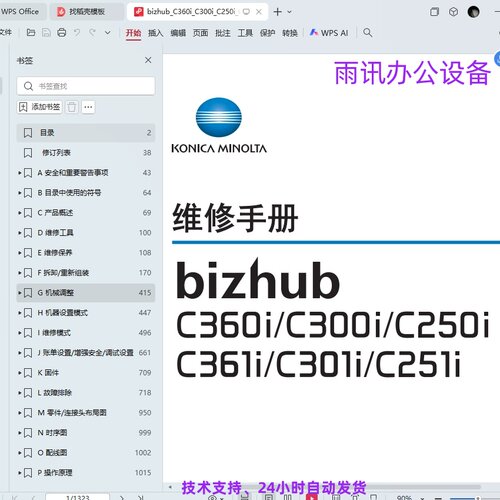This screenshot has width=500, height=500.
Task: Close the bookmarks panel
Action: (x=148, y=60)
